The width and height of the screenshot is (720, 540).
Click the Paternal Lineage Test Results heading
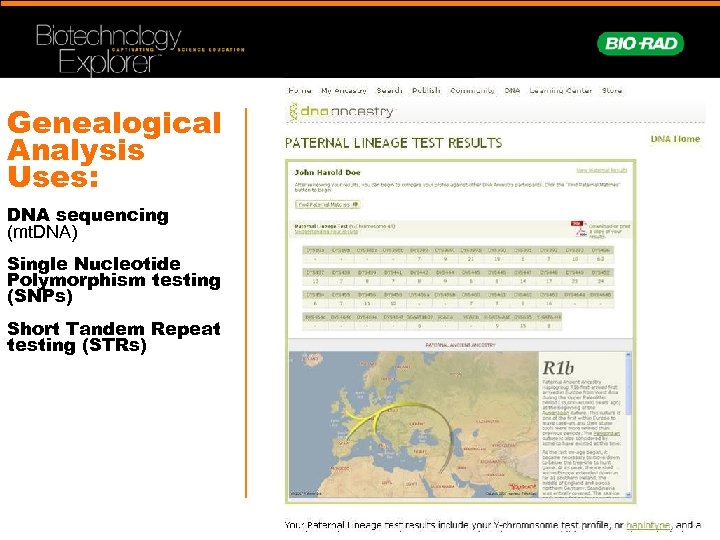394,143
